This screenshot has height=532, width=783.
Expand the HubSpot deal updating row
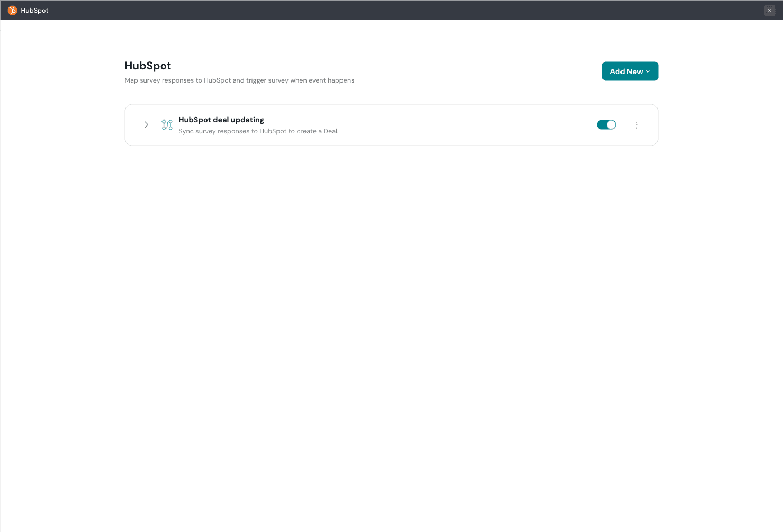(146, 125)
